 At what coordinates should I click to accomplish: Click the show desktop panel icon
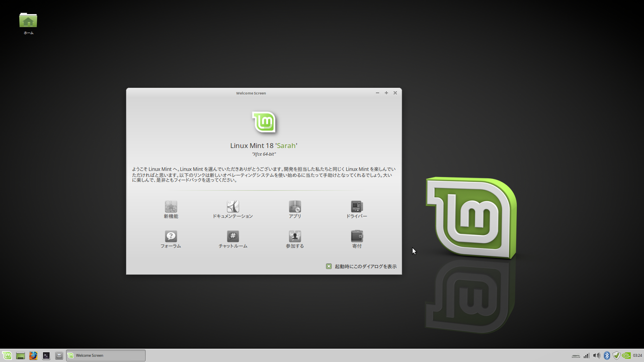pos(21,355)
